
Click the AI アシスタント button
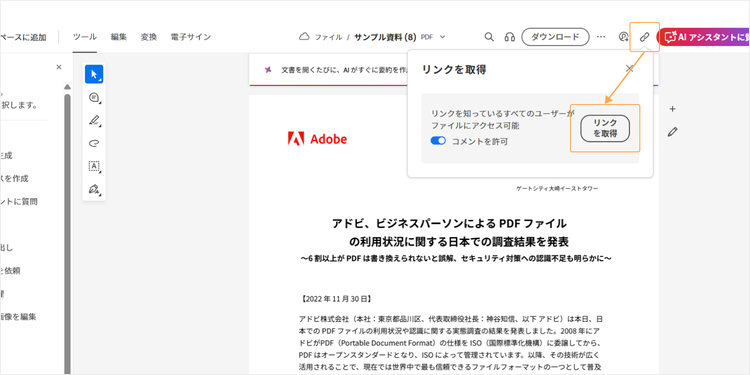[x=703, y=37]
